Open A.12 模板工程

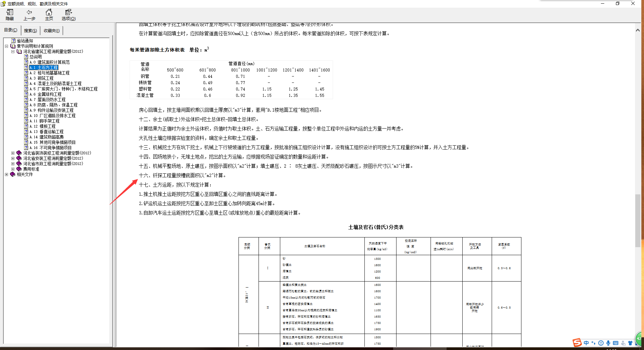tap(42, 126)
